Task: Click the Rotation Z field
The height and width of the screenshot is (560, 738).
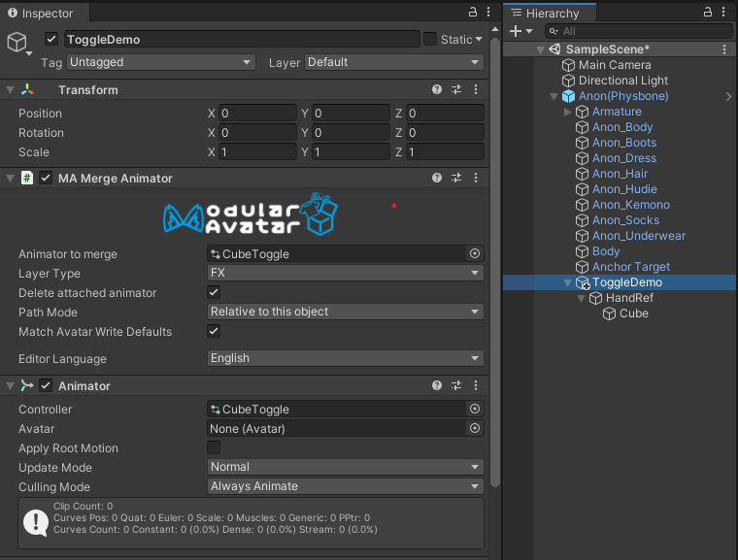Action: 445,133
